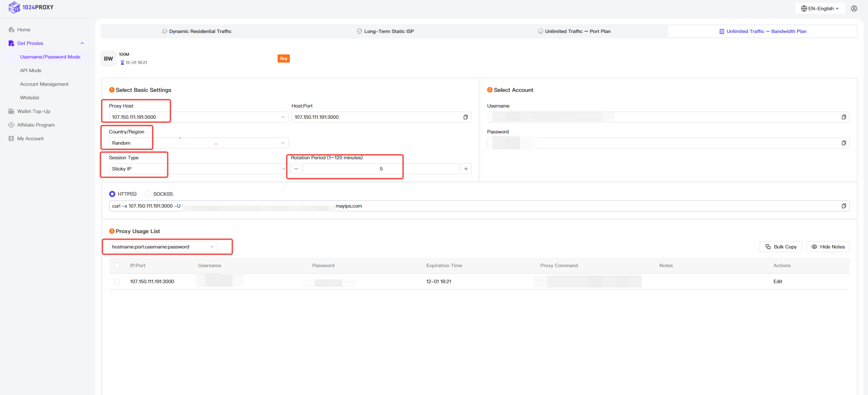Click the orange Buy button
The width and height of the screenshot is (868, 395).
click(283, 58)
